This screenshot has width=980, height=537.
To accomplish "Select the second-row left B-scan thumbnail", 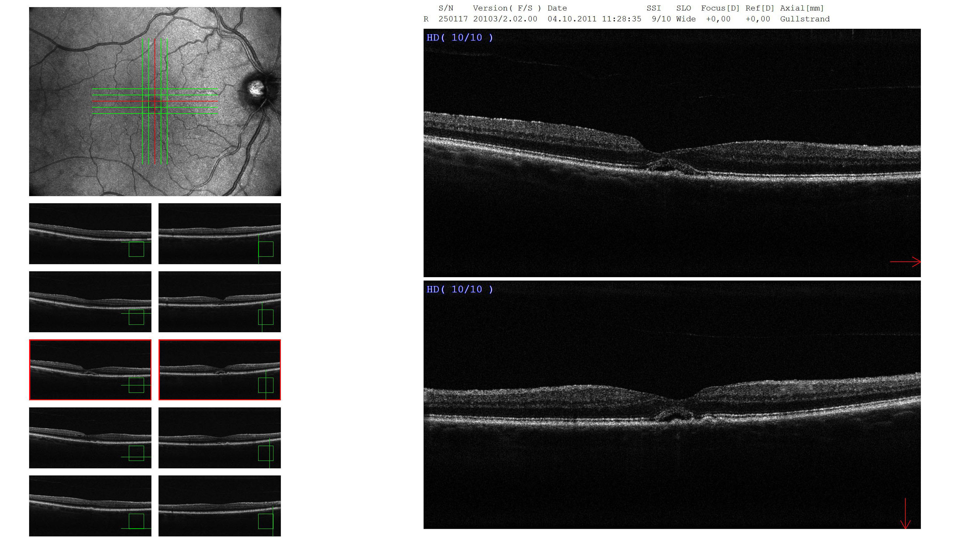I will [x=90, y=301].
